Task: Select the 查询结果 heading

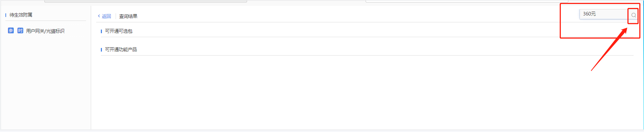Action: coord(128,16)
